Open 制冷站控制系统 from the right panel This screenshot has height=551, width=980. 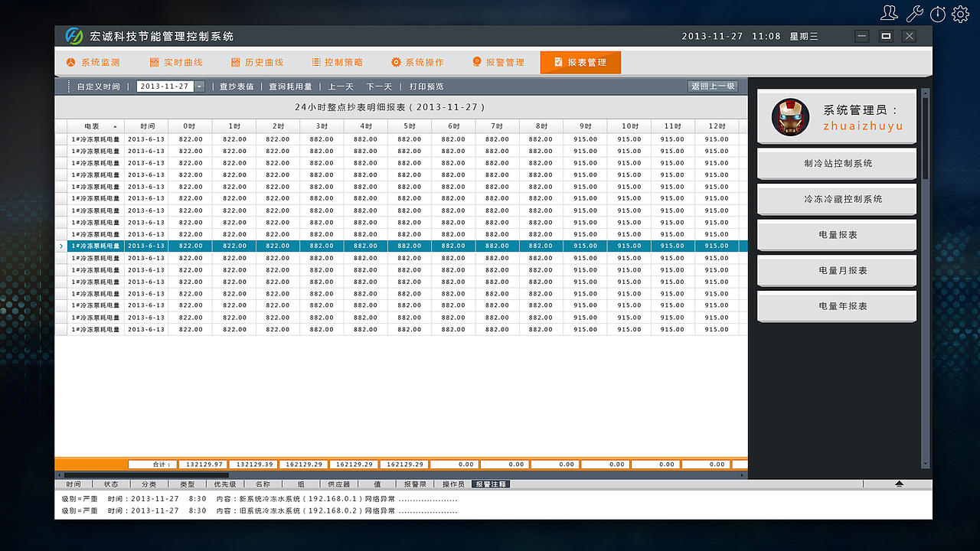[837, 164]
